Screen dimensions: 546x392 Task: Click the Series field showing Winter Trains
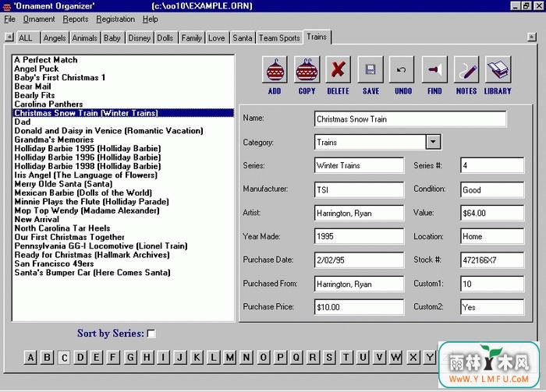359,165
